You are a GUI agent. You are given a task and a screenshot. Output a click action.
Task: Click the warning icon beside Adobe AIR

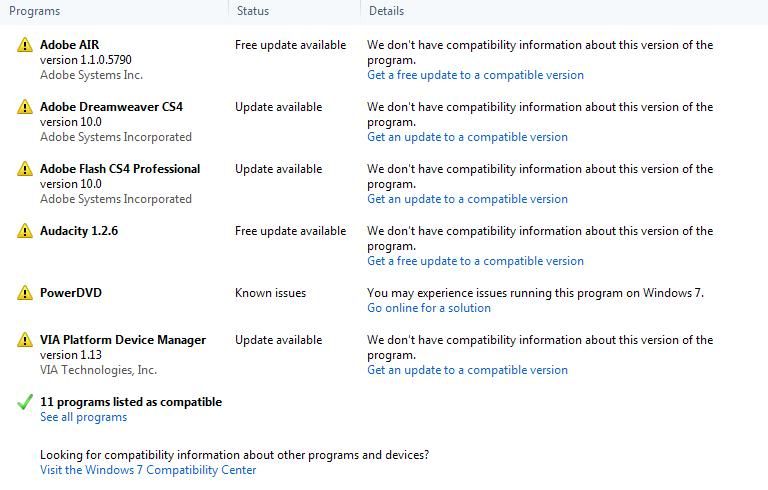[x=24, y=45]
